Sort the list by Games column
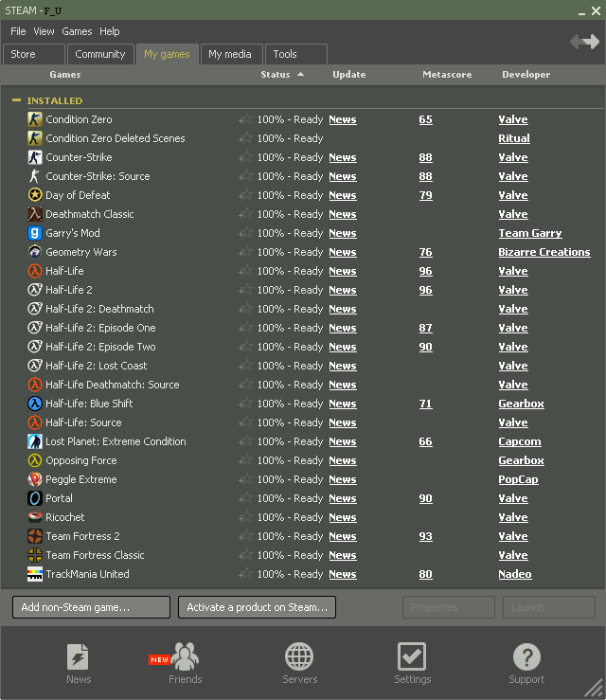 point(65,75)
